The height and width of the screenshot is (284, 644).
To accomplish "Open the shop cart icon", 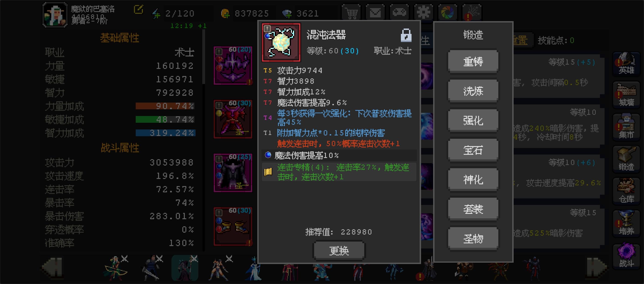I will (351, 12).
